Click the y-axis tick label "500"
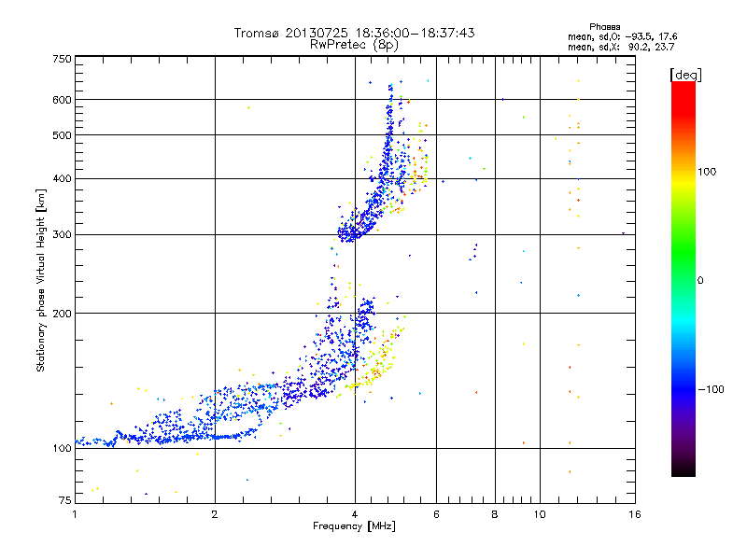Viewport: 747px width, 560px height. (x=62, y=135)
